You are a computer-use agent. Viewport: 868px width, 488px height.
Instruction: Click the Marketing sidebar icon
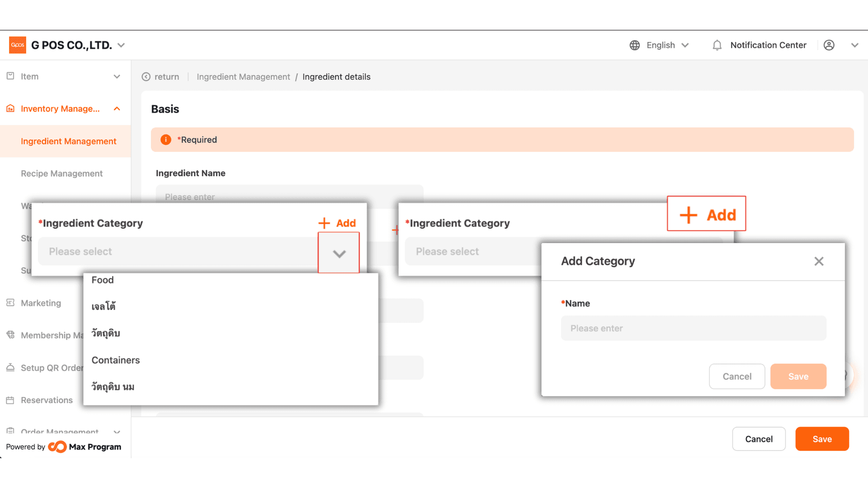coord(10,303)
